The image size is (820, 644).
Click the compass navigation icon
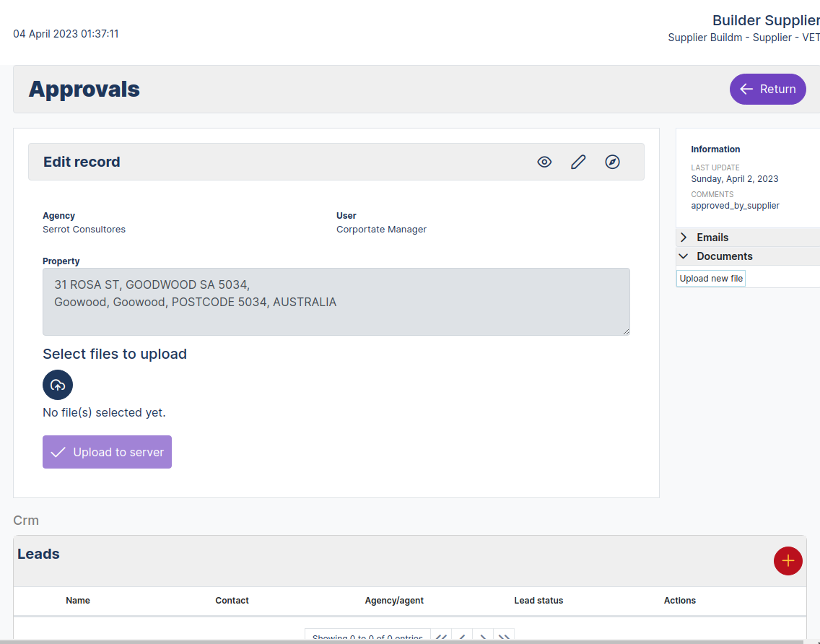click(x=612, y=162)
